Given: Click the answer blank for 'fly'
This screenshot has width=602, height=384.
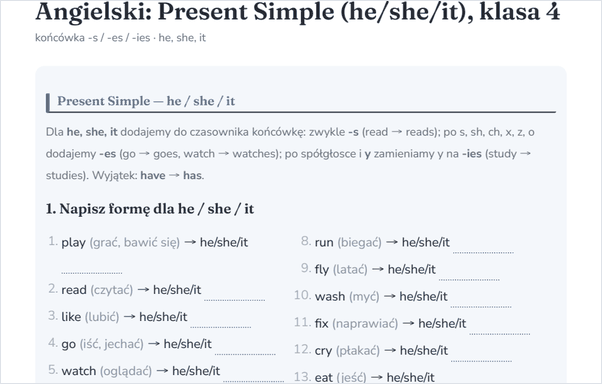Looking at the screenshot, I should tap(470, 275).
